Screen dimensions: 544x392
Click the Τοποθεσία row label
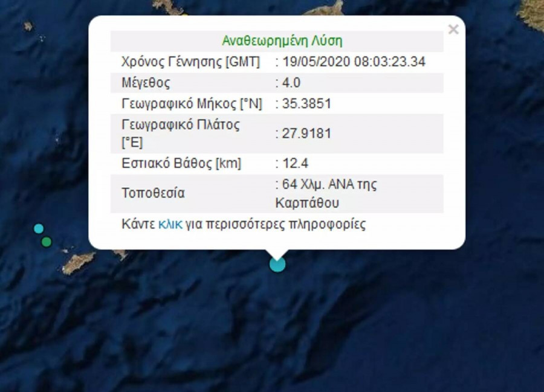click(153, 193)
